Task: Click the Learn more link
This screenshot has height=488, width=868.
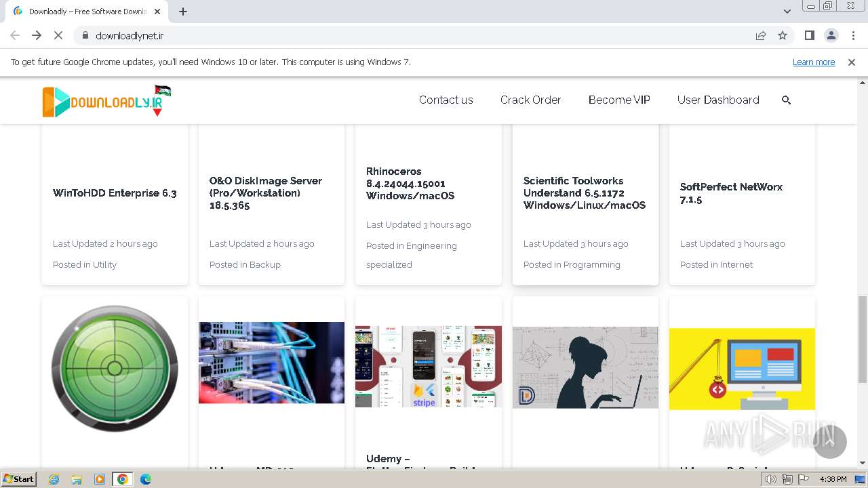Action: 813,62
